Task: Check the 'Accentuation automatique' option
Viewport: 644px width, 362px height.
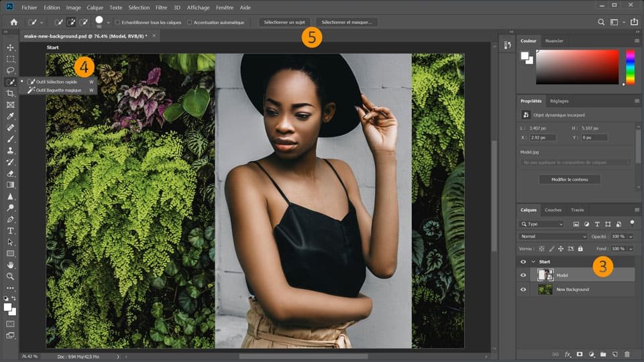Action: (190, 22)
